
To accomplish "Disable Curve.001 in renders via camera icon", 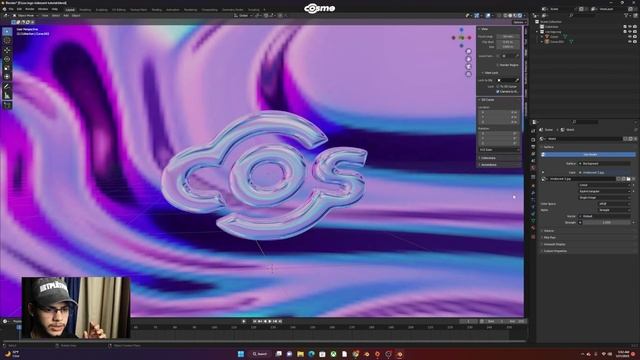I will point(635,42).
